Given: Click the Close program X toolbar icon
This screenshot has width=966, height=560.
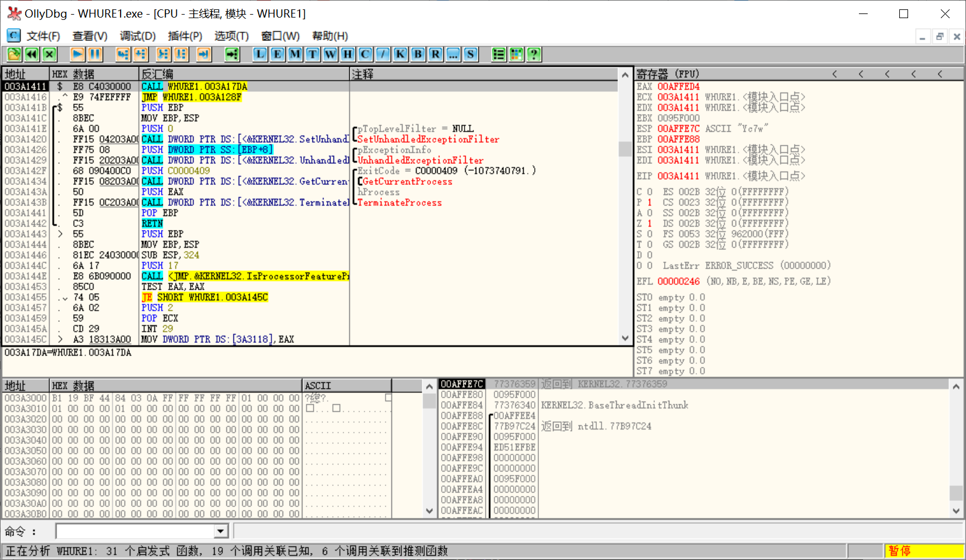Looking at the screenshot, I should coord(49,54).
